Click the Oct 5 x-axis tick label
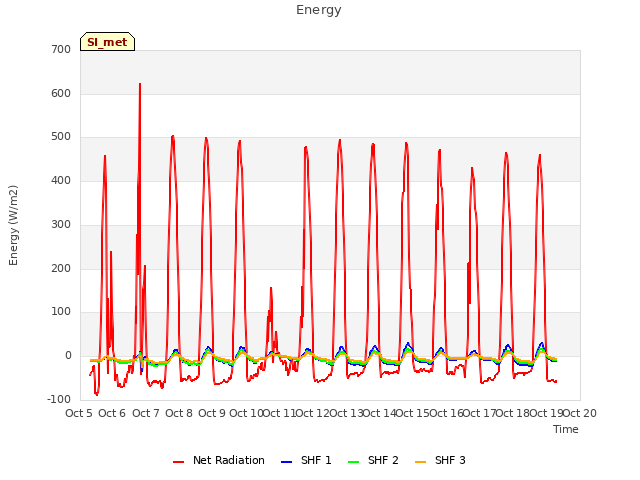The height and width of the screenshot is (480, 640). [x=79, y=413]
